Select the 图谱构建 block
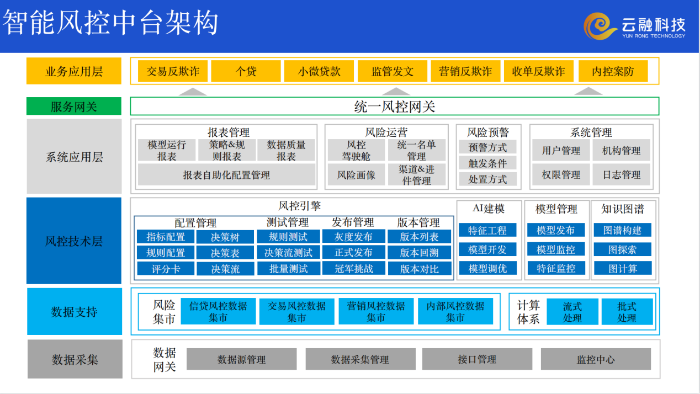700x394 pixels. point(622,230)
